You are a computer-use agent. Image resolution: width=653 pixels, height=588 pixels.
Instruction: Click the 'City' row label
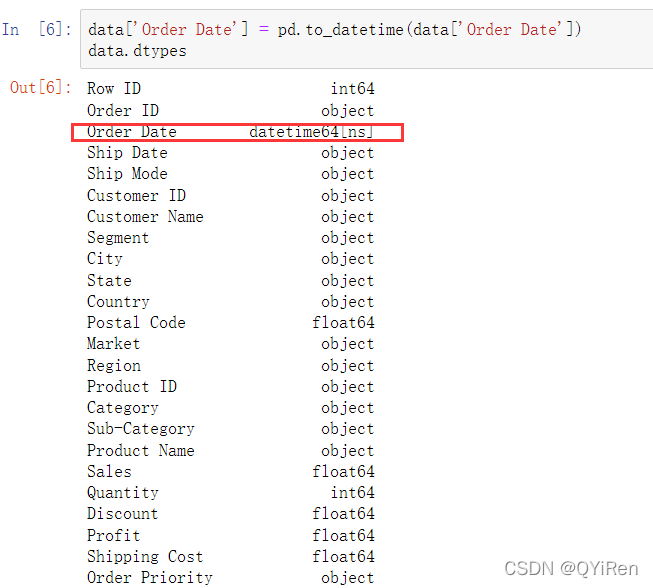tap(105, 259)
